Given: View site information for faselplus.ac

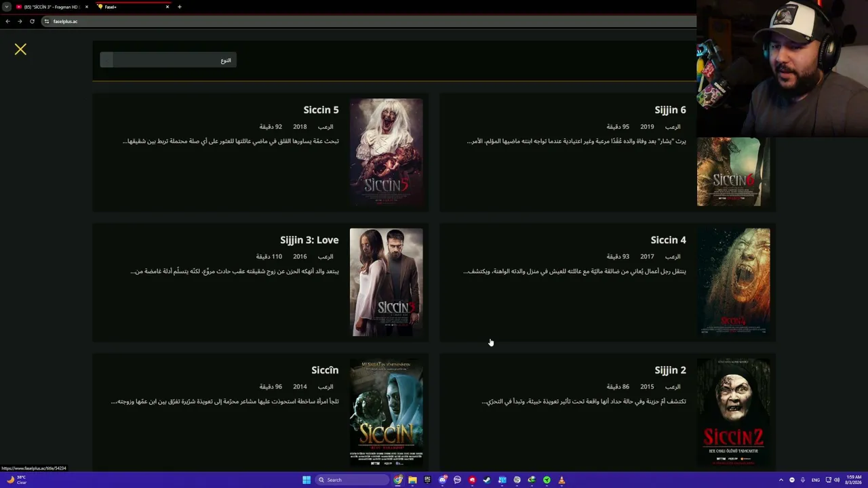Looking at the screenshot, I should click(x=47, y=21).
